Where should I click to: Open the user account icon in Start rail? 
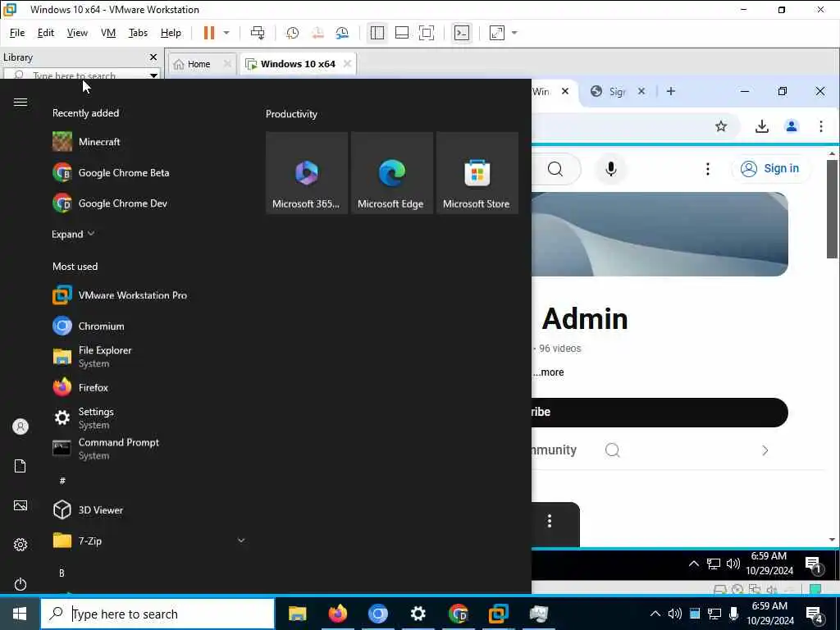click(21, 427)
